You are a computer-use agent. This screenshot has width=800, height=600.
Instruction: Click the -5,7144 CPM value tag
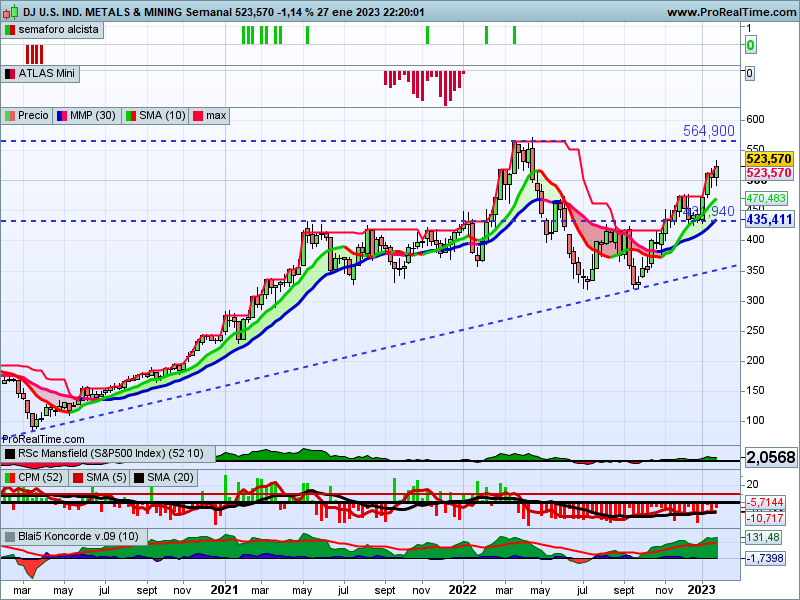765,503
